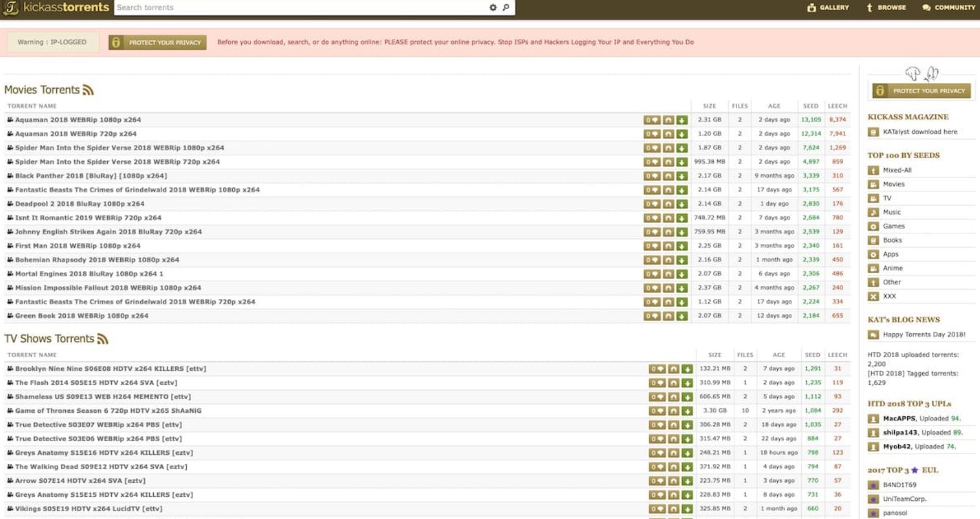Open Johnny English Strikes Again torrent title
This screenshot has height=519, width=980.
[x=108, y=232]
